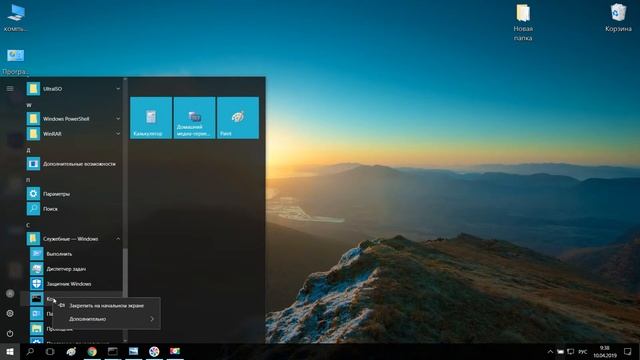The width and height of the screenshot is (640, 360).
Task: Click the Command Prompt black icon
Action: coord(36,299)
